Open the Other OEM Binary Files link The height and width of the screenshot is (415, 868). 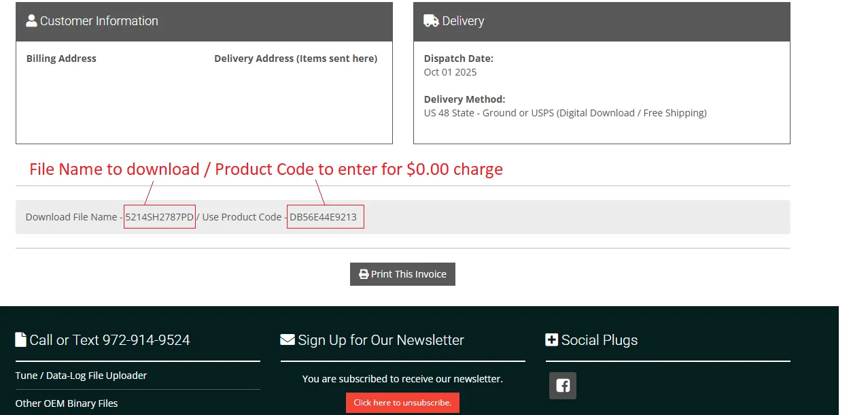click(67, 403)
